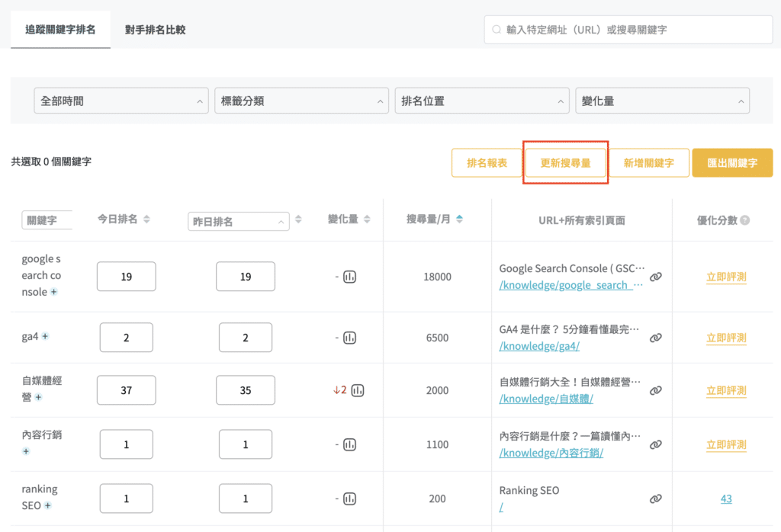Select the 追蹤關鍵字排名 tab
This screenshot has width=781, height=532.
[x=60, y=30]
